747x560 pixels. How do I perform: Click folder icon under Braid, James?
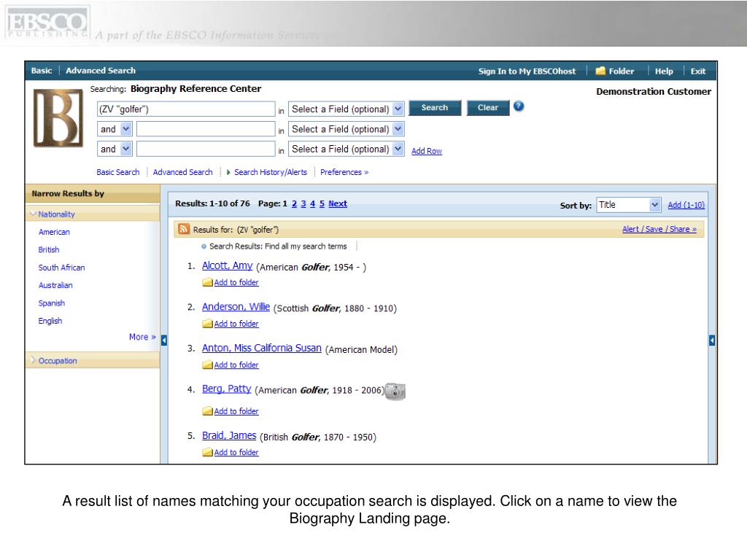point(207,452)
